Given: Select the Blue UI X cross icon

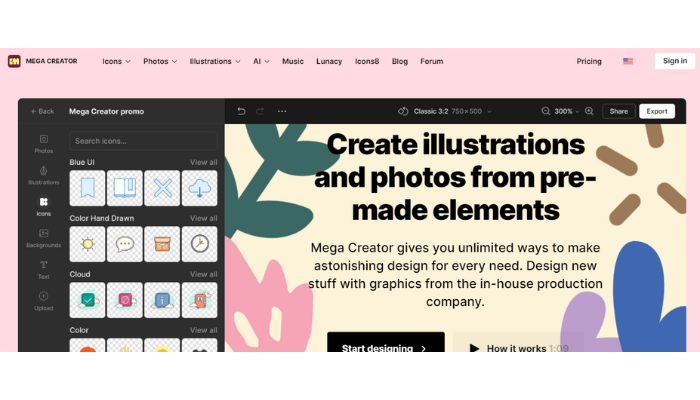Looking at the screenshot, I should [x=162, y=188].
